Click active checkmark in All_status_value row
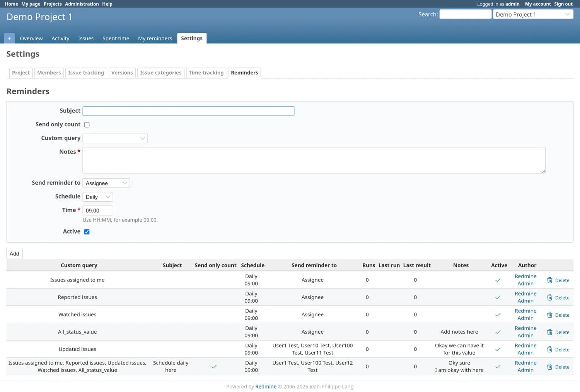Viewport: 580px width, 392px height. 498,332
